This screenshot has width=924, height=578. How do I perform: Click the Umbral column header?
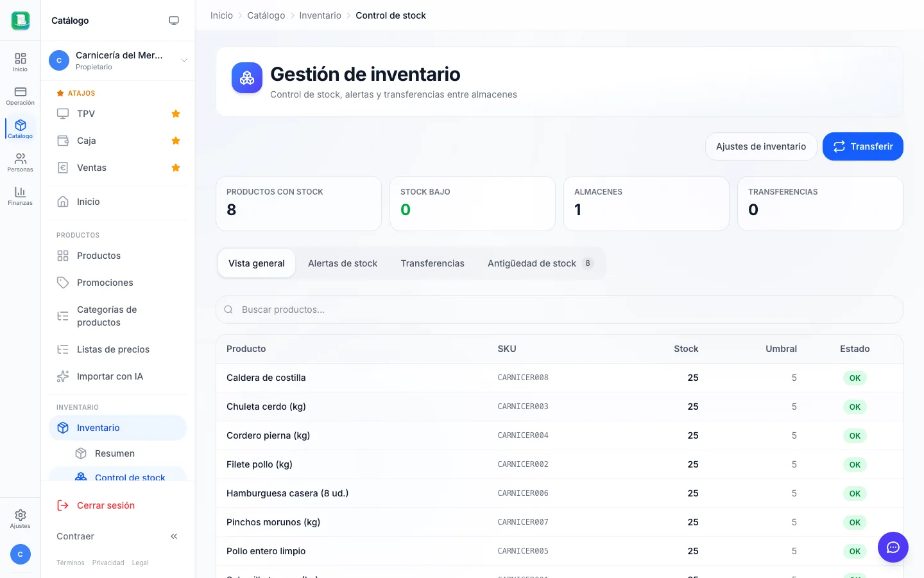(x=781, y=349)
